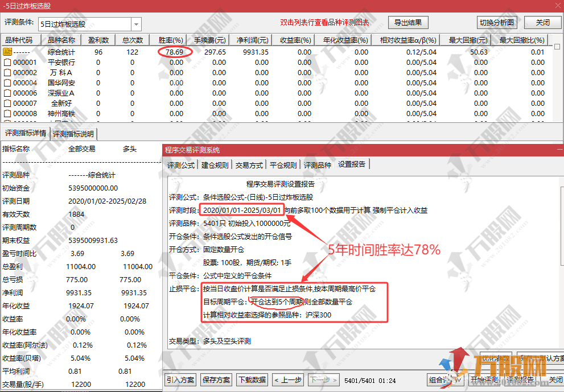
Task: Click the row icon for 000004 国华网安
Action: click(7, 83)
